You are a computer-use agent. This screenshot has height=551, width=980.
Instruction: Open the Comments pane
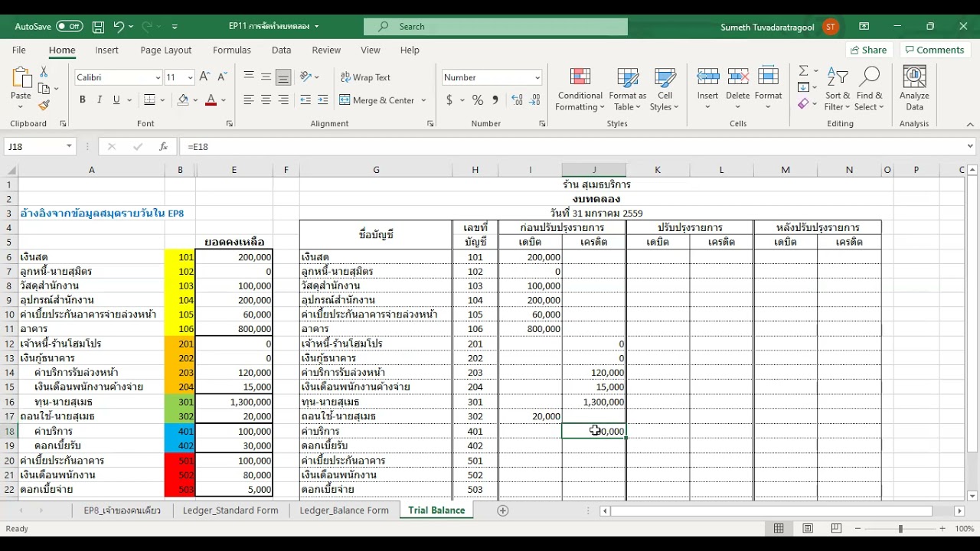(933, 50)
